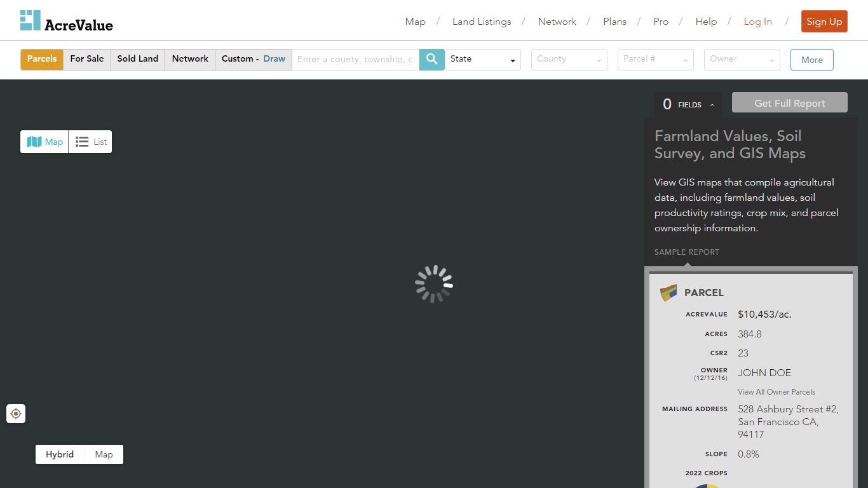Click the parcel icon in sample report

coord(668,293)
